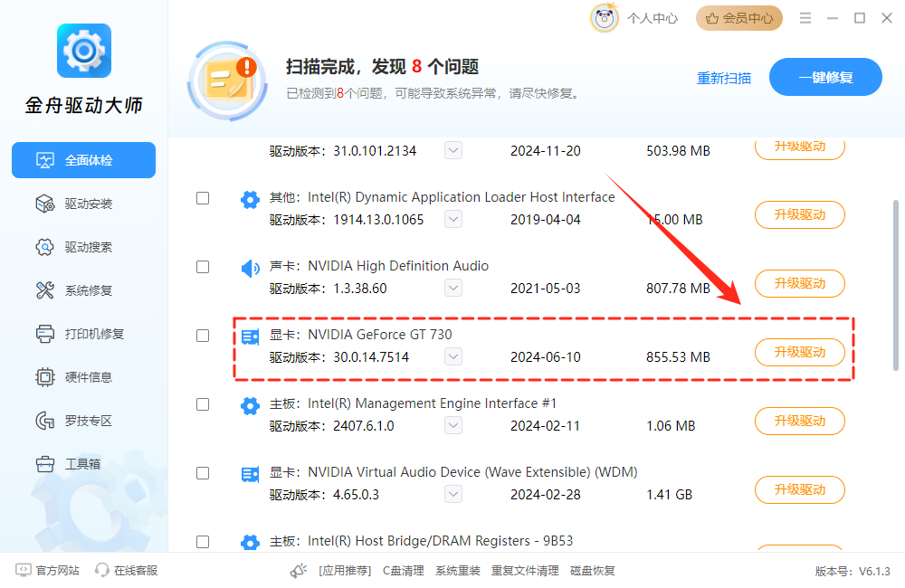Open the 驱动搜索 sidebar tab
The height and width of the screenshot is (588, 905).
tap(83, 247)
